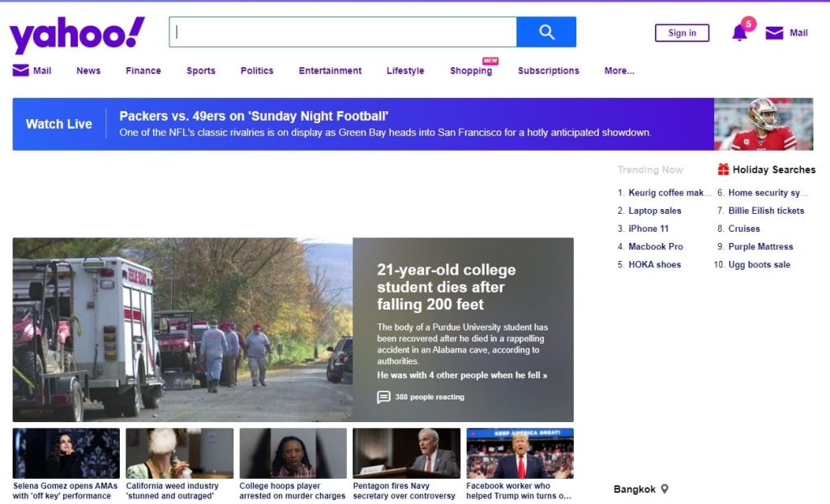Open the Politics menu item
This screenshot has height=504, width=830.
point(257,70)
